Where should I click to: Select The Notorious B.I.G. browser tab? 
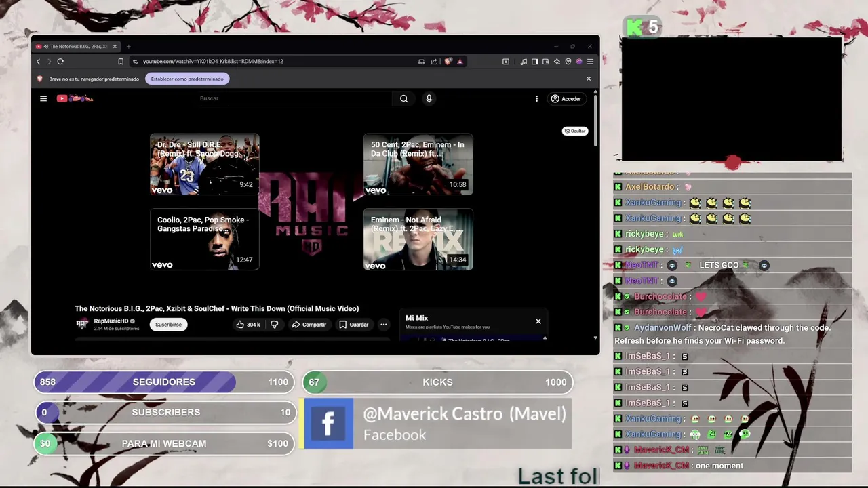[77, 47]
